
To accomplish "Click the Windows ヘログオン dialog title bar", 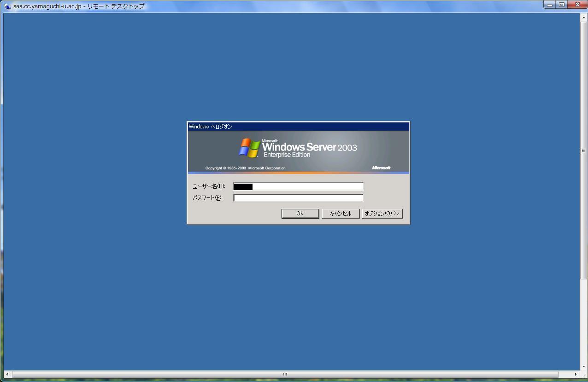I will click(298, 127).
